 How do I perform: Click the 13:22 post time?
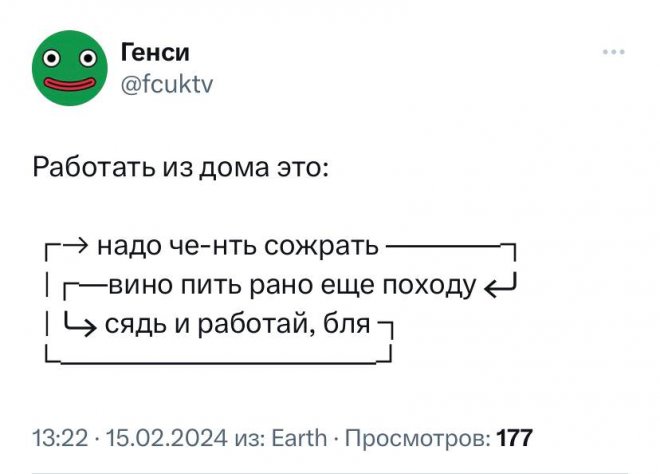(x=61, y=438)
